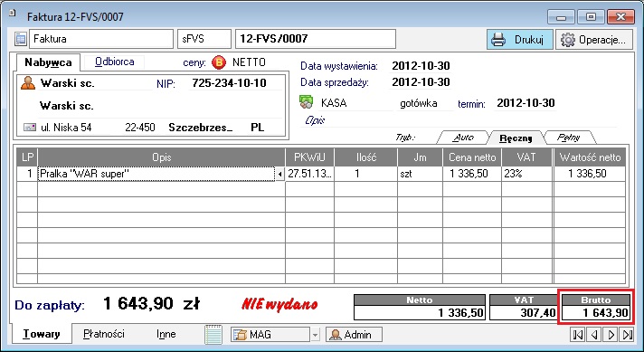Open the Płatności tab

104,334
